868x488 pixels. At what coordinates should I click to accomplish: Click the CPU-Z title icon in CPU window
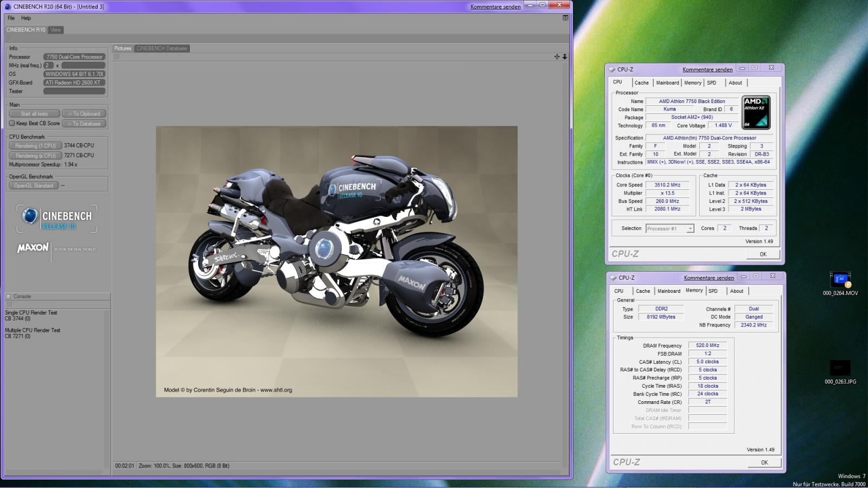(x=612, y=69)
